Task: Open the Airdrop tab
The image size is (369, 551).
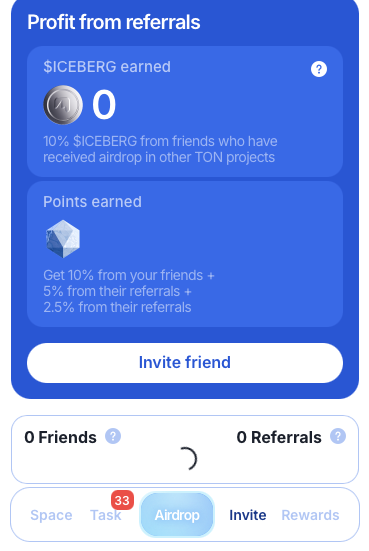Action: click(177, 515)
